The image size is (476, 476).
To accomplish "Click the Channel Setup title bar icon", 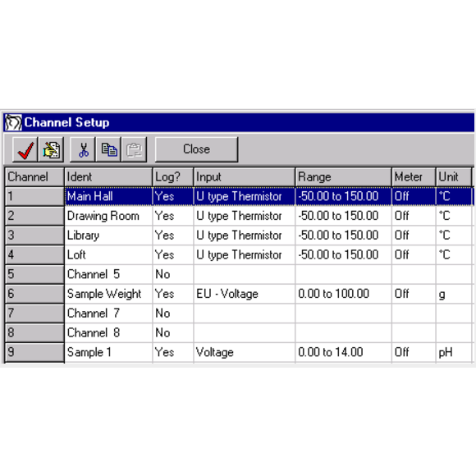I will pos(13,122).
